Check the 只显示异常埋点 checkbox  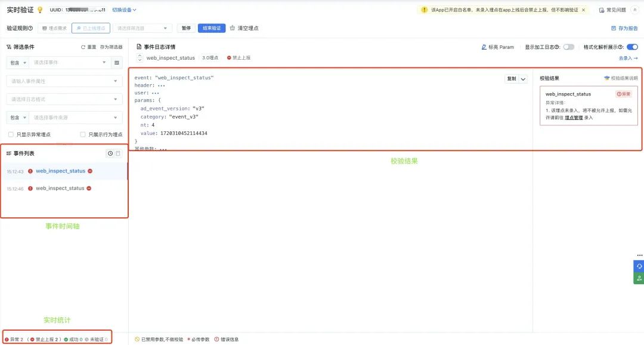11,134
